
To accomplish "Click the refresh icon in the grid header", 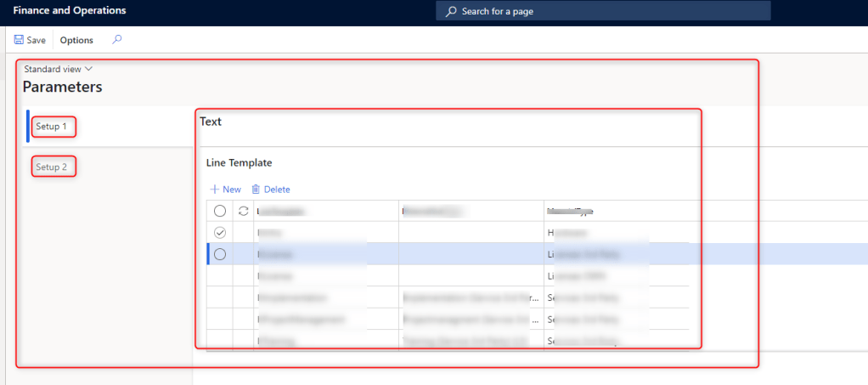I will 244,211.
